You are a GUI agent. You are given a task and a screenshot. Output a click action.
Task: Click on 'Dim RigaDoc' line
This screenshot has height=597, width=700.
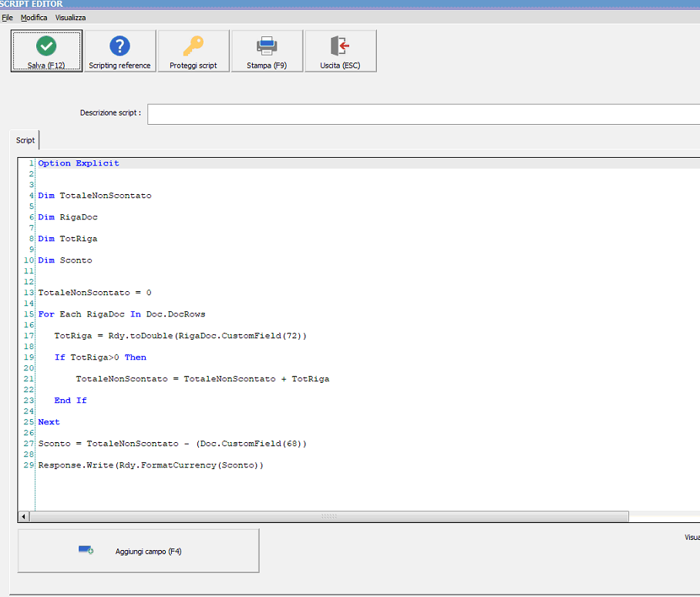pos(68,217)
